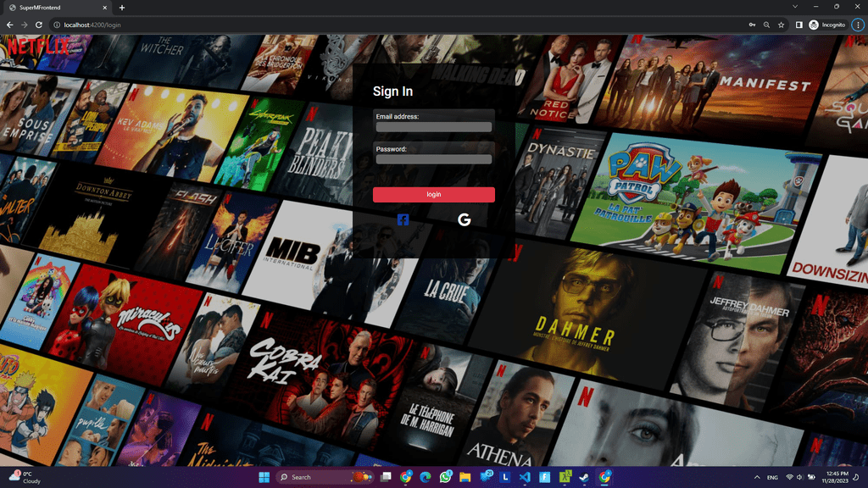Click the Password input field

(x=433, y=159)
